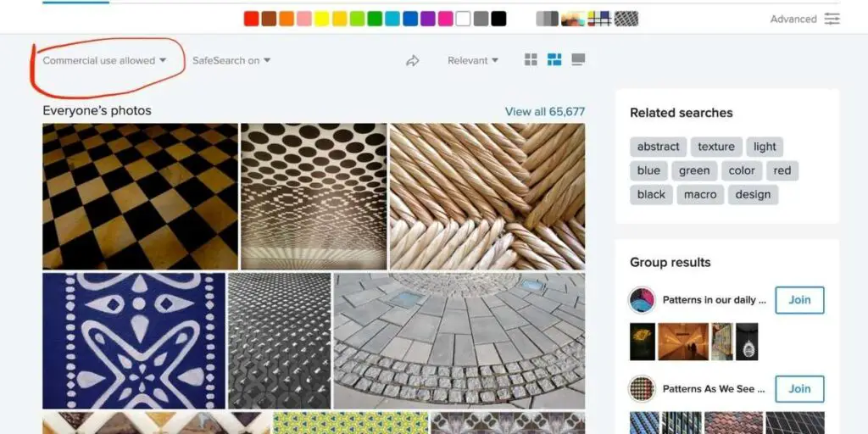This screenshot has height=434, width=868.
Task: Click the Related searches heading
Action: (682, 113)
